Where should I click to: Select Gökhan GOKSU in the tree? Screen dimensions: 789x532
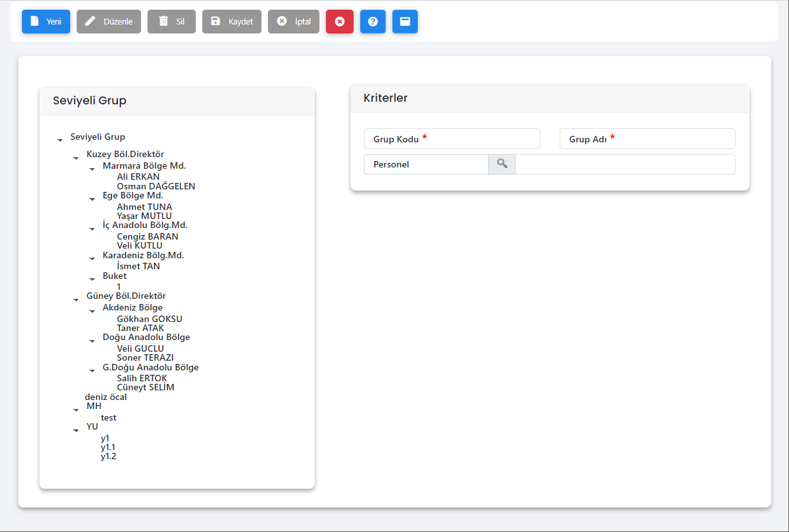point(149,319)
